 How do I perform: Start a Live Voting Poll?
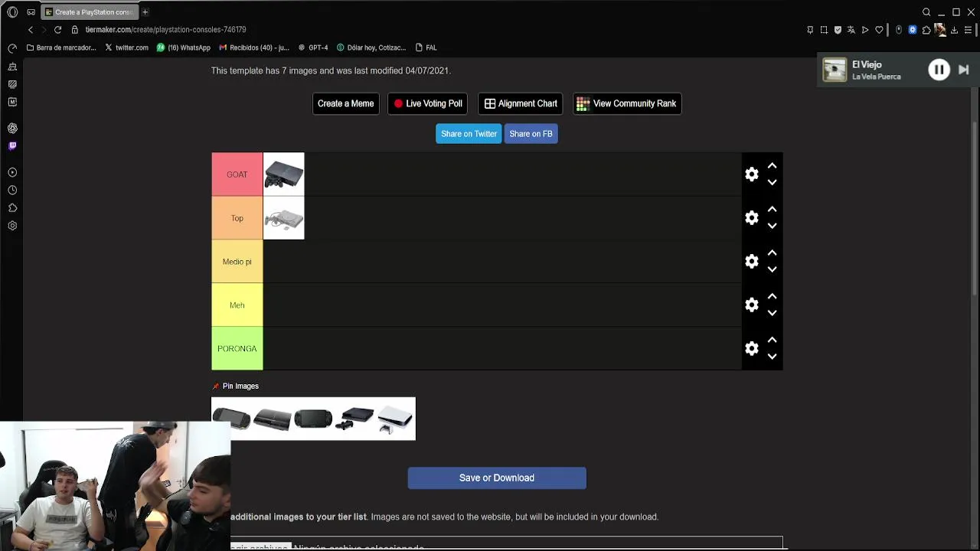428,103
